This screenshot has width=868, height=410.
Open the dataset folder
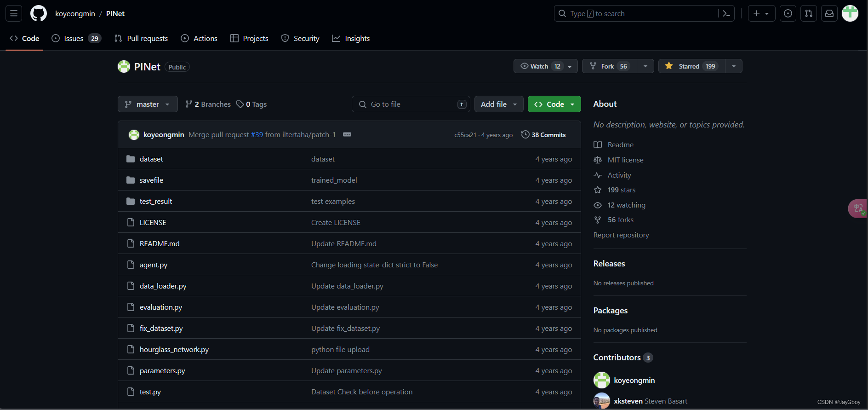(151, 159)
